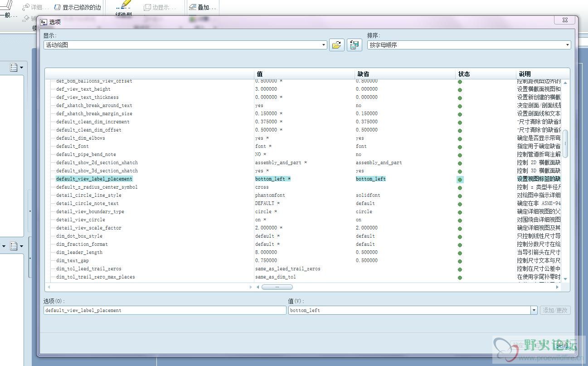Viewport: 588px width, 366px height.
Task: Click status dot of dim_leader_length row
Action: [460, 253]
